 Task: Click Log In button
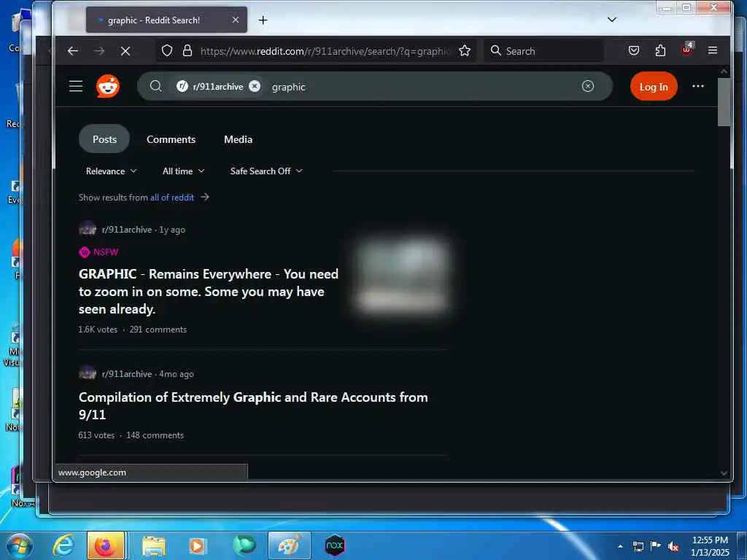click(654, 86)
